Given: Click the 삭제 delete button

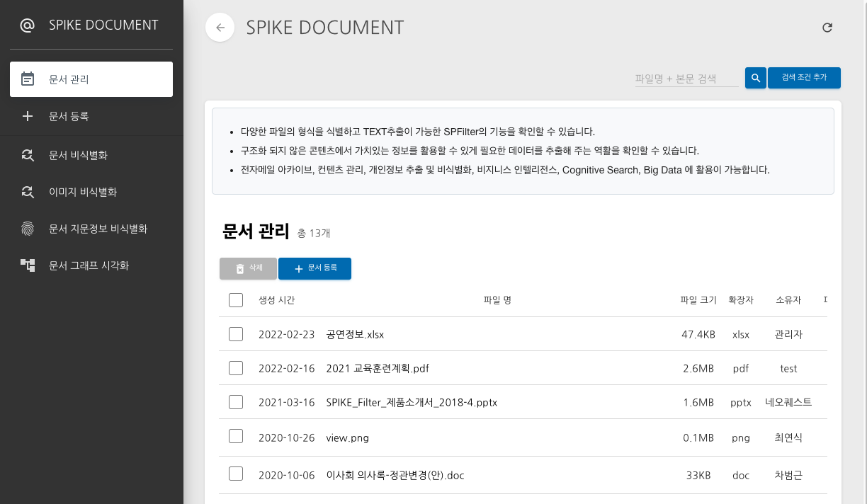Looking at the screenshot, I should click(x=248, y=268).
